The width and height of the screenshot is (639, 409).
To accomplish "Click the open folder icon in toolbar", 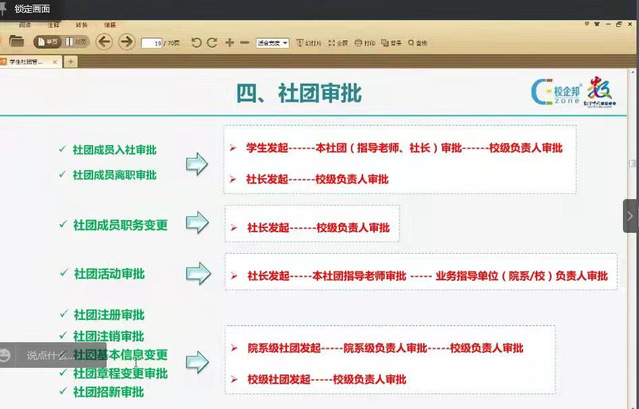I will 15,42.
